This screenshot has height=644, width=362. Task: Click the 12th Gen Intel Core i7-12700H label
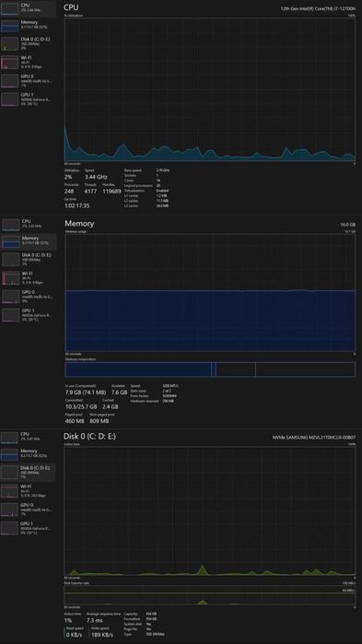pos(318,7)
